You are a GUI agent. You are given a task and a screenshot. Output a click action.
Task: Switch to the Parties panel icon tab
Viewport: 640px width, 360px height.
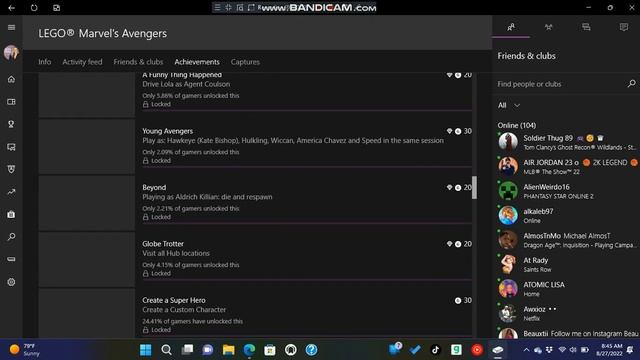coord(548,27)
